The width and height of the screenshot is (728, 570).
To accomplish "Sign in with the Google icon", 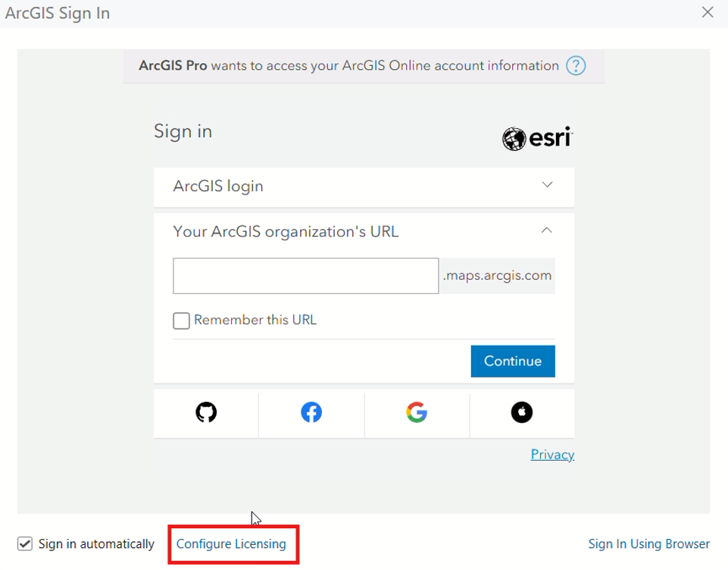I will (x=416, y=412).
